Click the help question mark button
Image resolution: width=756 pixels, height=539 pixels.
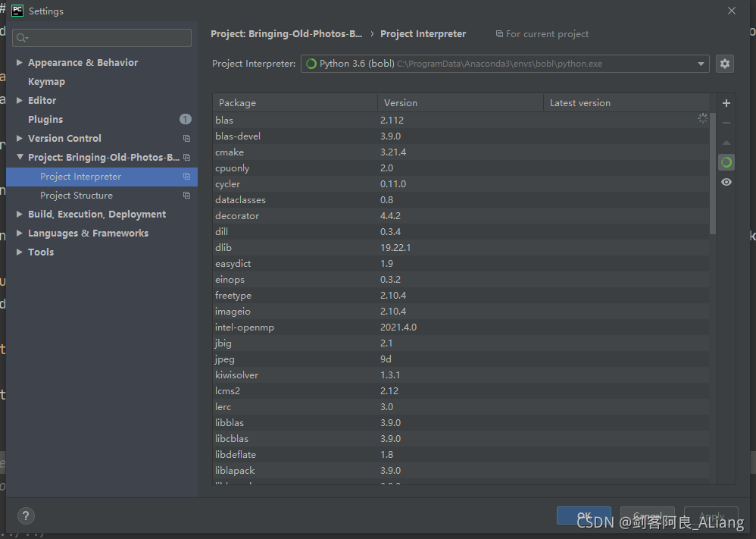click(24, 515)
